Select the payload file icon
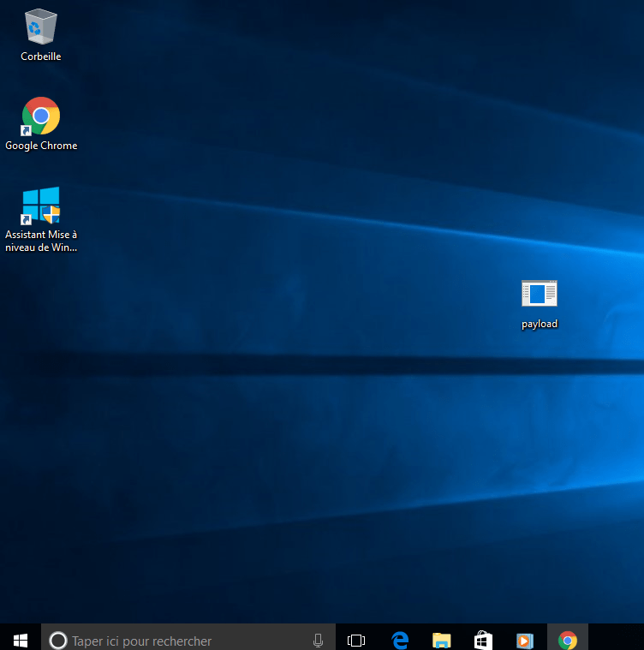644x650 pixels. pyautogui.click(x=539, y=294)
